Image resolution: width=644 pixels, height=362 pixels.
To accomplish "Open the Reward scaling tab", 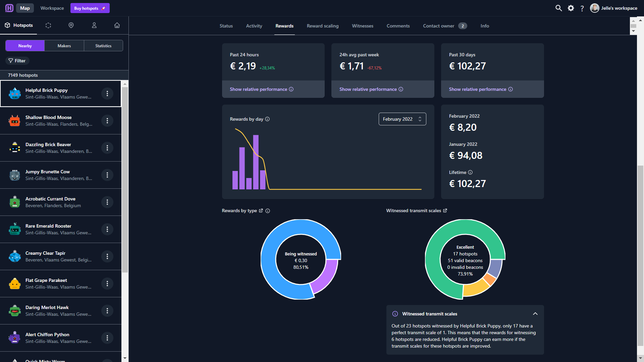I will (x=323, y=26).
